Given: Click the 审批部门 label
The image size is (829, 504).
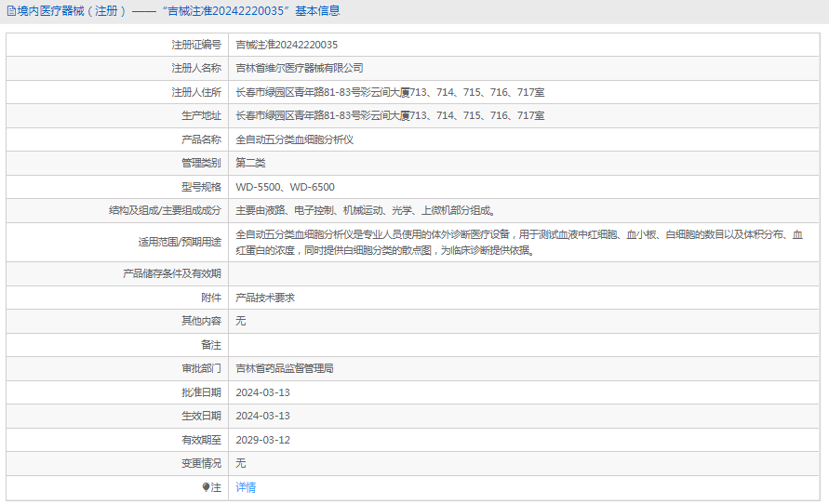Looking at the screenshot, I should coord(201,368).
